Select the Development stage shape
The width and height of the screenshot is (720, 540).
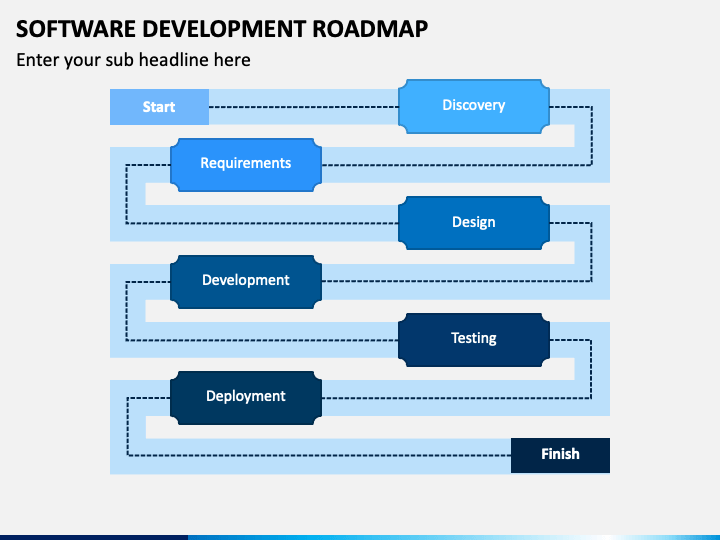pyautogui.click(x=246, y=281)
